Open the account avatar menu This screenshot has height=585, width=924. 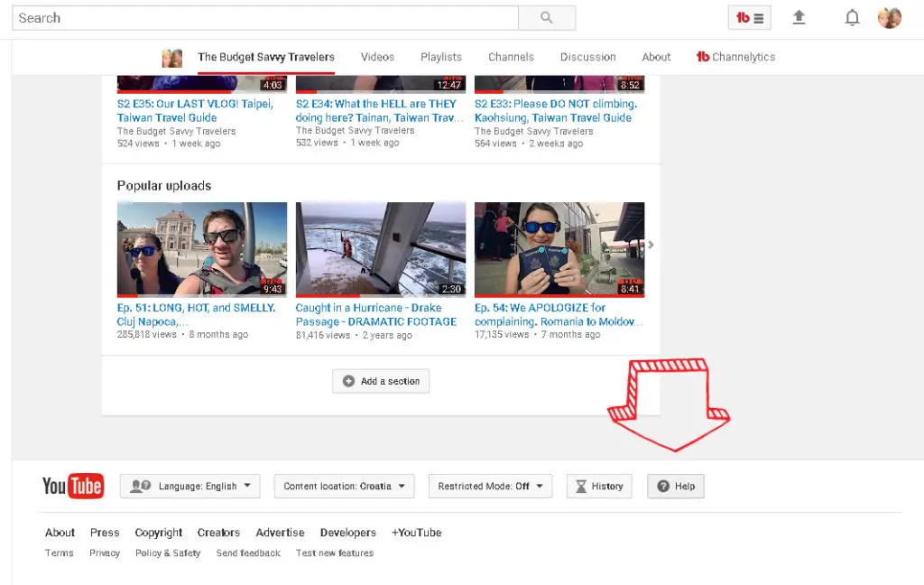coord(889,18)
